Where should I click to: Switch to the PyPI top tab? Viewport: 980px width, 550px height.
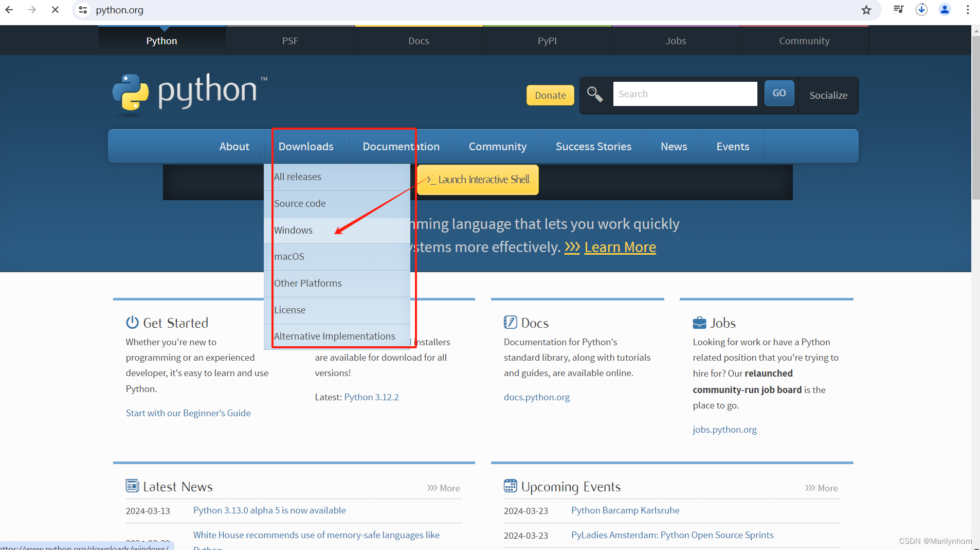tap(547, 41)
